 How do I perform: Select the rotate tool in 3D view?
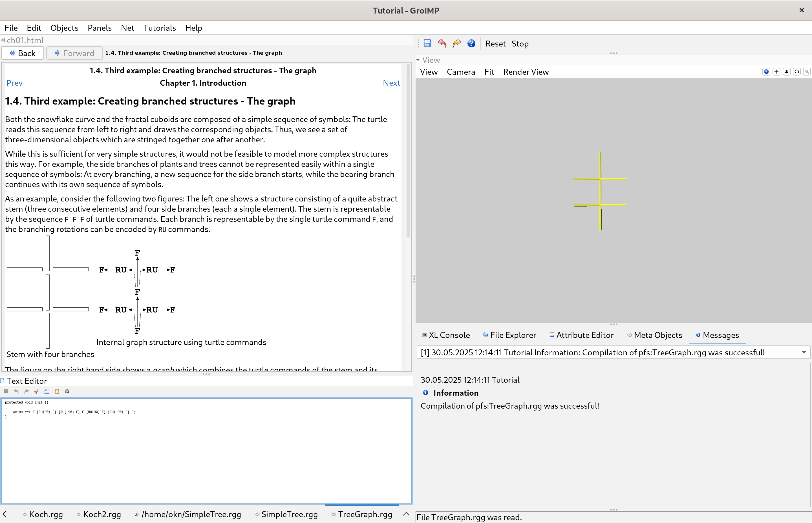797,72
